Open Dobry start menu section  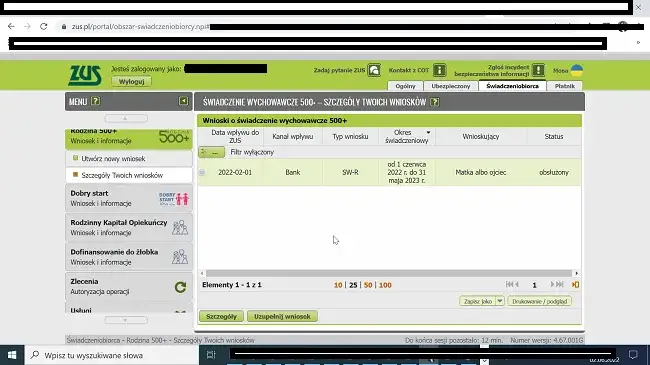[129, 198]
